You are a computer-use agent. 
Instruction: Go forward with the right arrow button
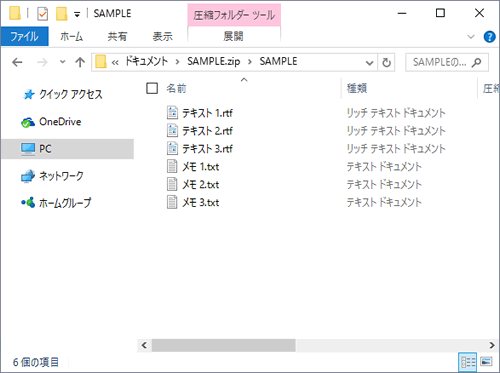point(42,62)
